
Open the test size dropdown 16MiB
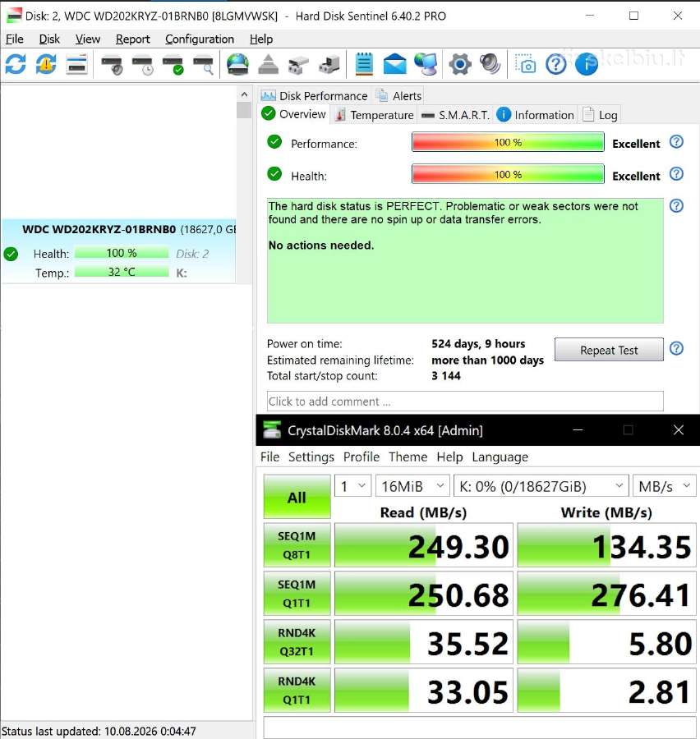(x=412, y=486)
